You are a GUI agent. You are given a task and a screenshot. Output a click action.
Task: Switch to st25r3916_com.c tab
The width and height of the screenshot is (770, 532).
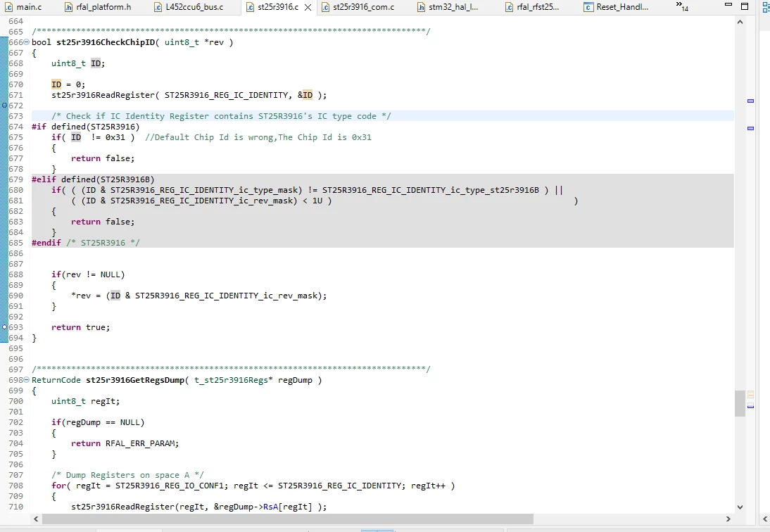pos(358,7)
